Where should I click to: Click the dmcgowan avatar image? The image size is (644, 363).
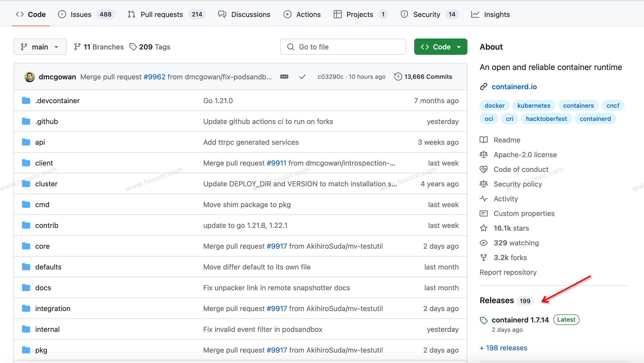pyautogui.click(x=29, y=77)
